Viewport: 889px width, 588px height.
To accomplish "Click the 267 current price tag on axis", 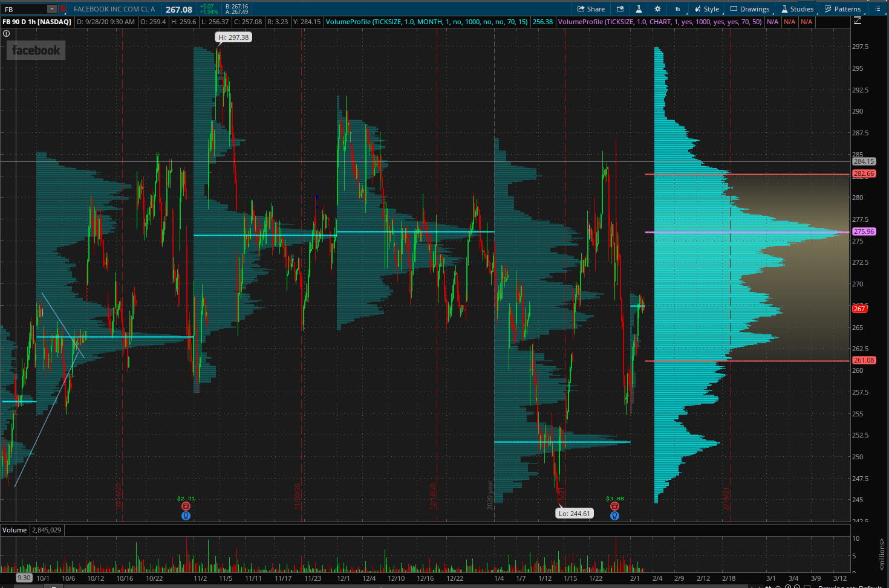I will point(859,309).
